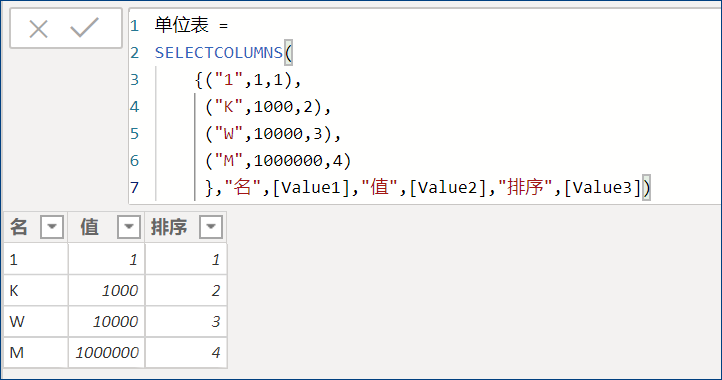
Task: Click the "排序" string in the formula
Action: click(x=525, y=188)
